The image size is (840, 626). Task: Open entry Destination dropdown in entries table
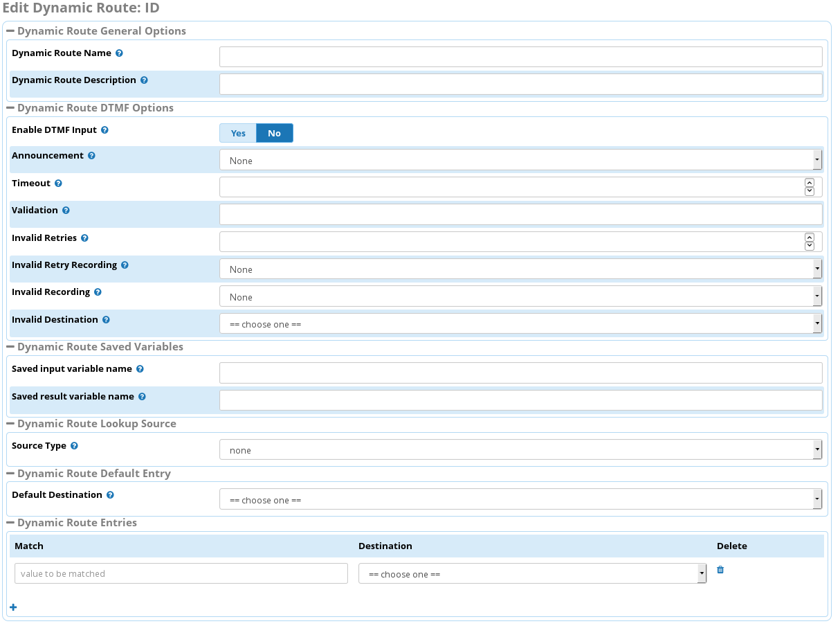(x=532, y=574)
